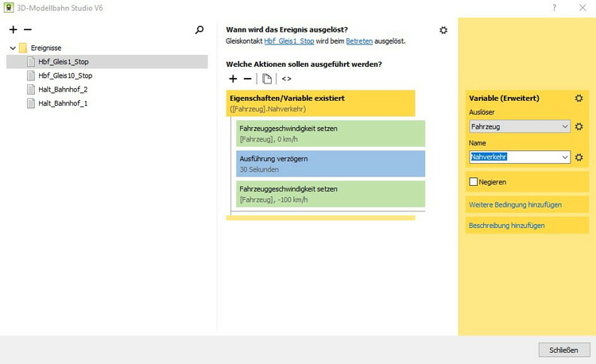Open the event search magnifier
Image resolution: width=596 pixels, height=364 pixels.
point(199,30)
